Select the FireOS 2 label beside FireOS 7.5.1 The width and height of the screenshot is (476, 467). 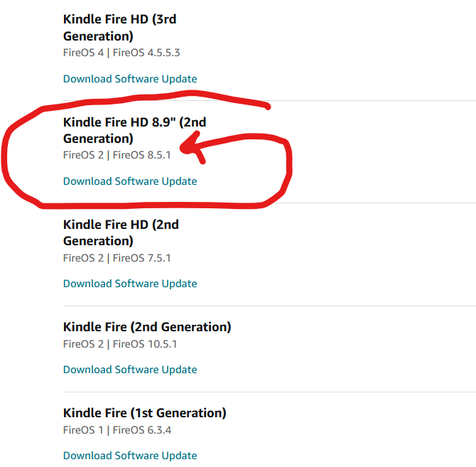tap(84, 257)
